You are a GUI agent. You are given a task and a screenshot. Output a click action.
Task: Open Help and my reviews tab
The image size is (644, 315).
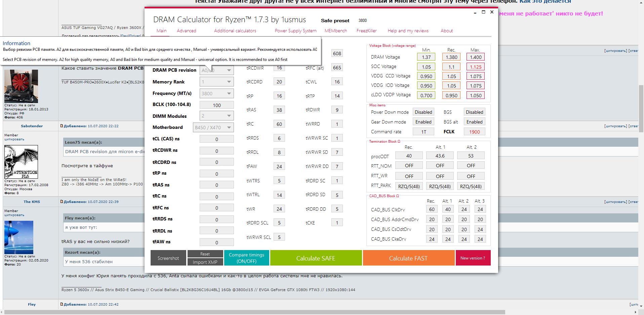coord(408,31)
